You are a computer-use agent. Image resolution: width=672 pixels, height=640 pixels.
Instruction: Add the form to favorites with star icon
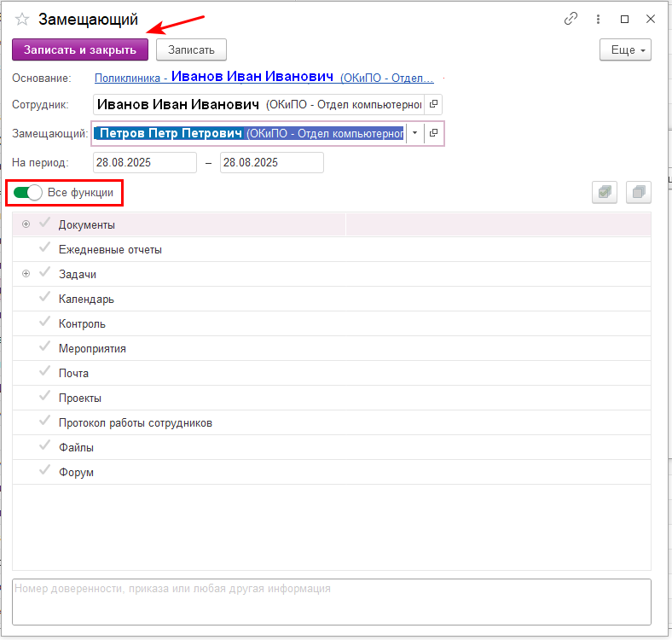[x=22, y=20]
